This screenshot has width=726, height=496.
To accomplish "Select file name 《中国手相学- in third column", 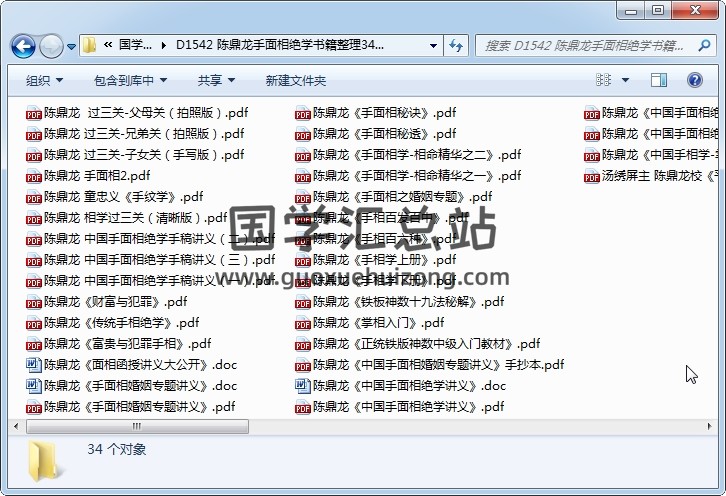I will (660, 155).
